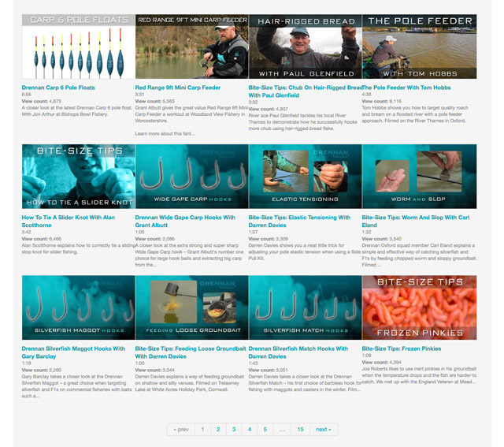Image resolution: width=504 pixels, height=447 pixels.
Task: Go to pagination page 3
Action: click(x=234, y=430)
